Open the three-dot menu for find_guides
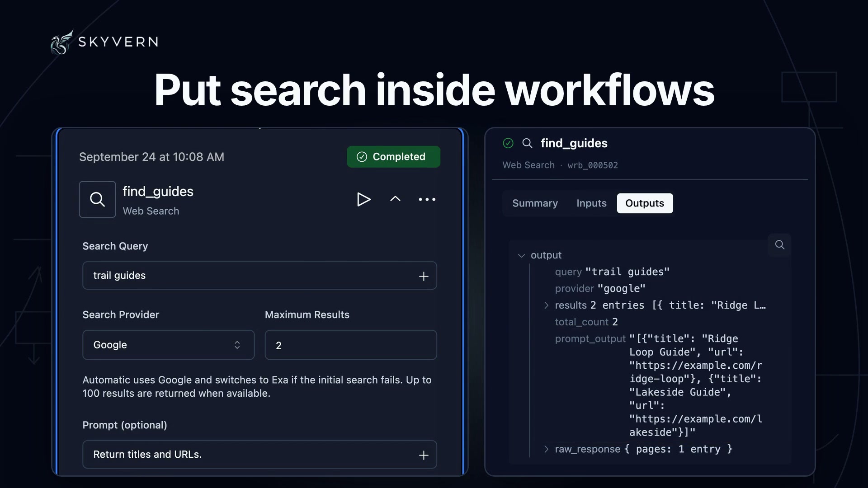Image resolution: width=868 pixels, height=488 pixels. pyautogui.click(x=427, y=199)
